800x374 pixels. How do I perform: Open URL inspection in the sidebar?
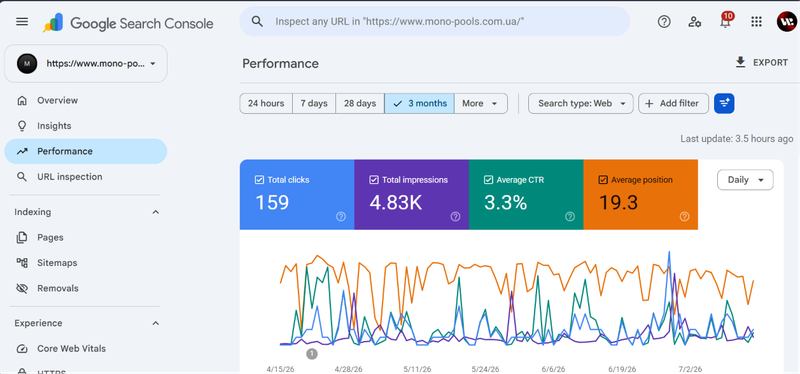(86, 177)
